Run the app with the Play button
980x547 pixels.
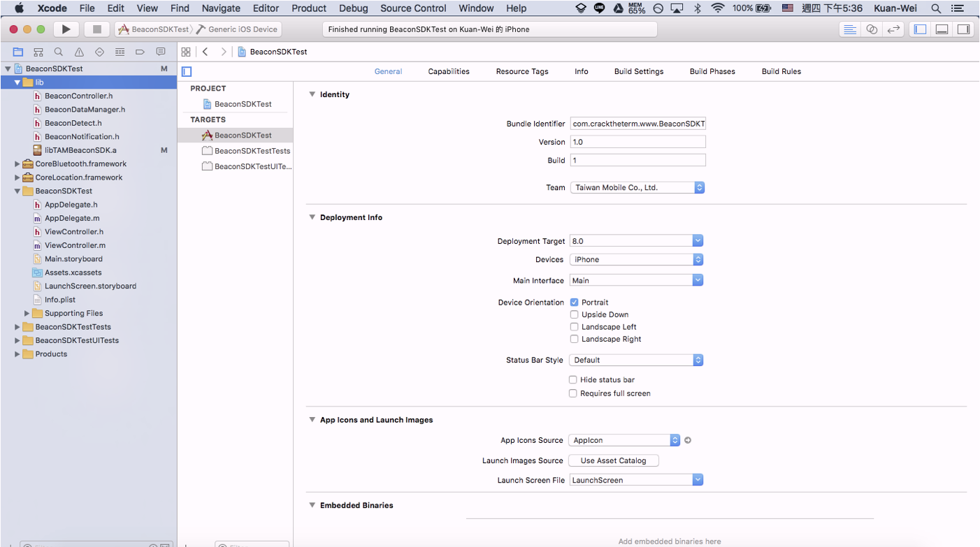66,29
